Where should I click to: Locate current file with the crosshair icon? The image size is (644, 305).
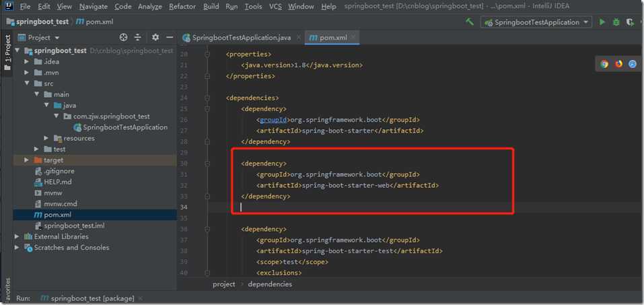pos(123,38)
